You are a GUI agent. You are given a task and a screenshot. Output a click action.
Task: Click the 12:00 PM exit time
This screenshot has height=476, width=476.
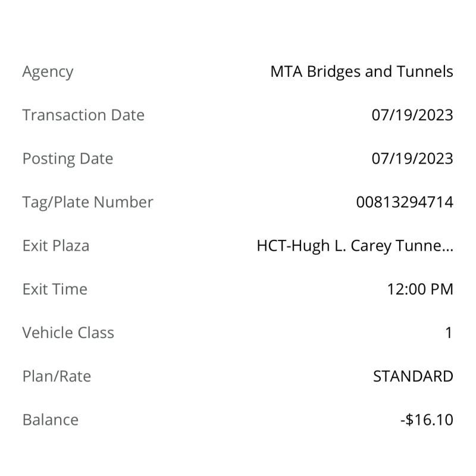tap(420, 289)
